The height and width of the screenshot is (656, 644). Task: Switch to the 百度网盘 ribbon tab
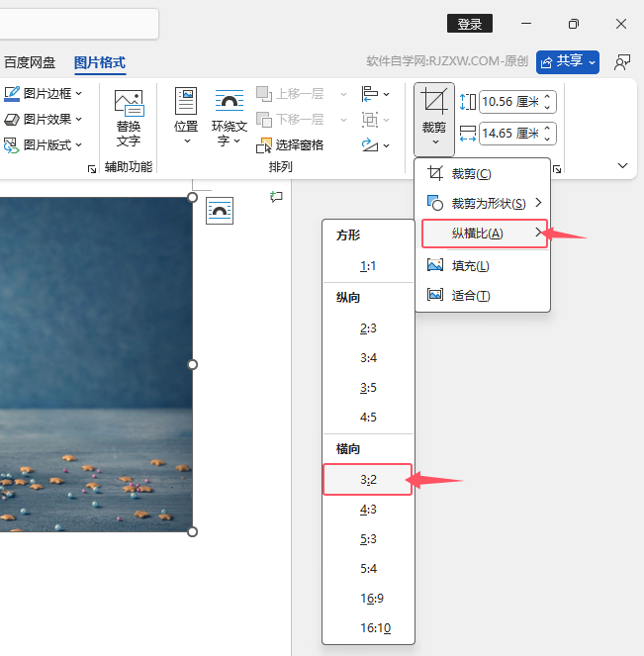pyautogui.click(x=30, y=62)
